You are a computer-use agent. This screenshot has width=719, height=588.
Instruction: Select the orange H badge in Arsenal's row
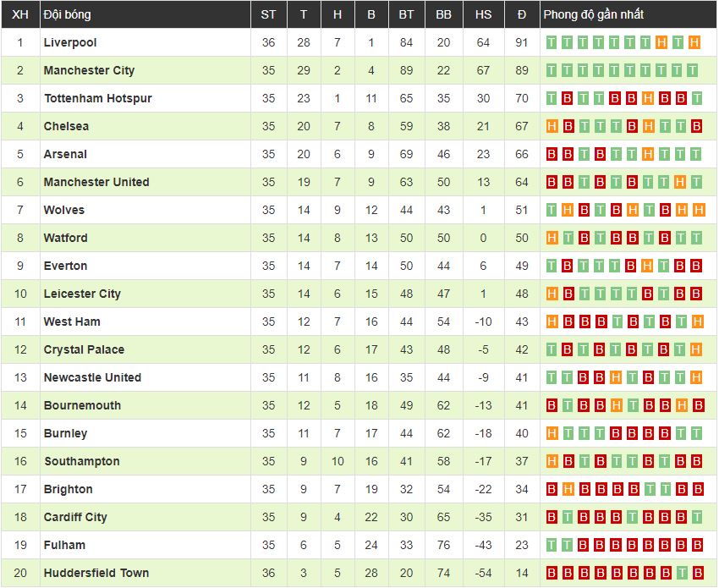click(x=647, y=154)
